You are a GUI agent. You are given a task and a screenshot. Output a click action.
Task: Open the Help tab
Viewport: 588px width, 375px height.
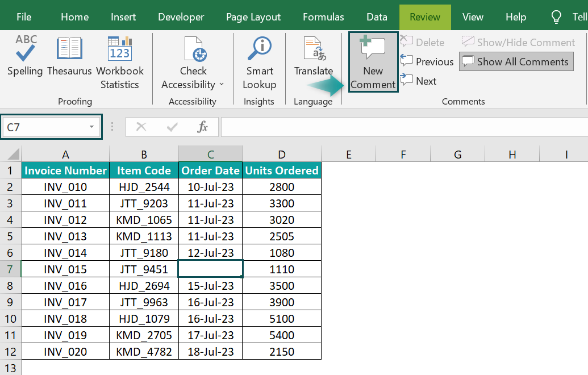pyautogui.click(x=516, y=17)
